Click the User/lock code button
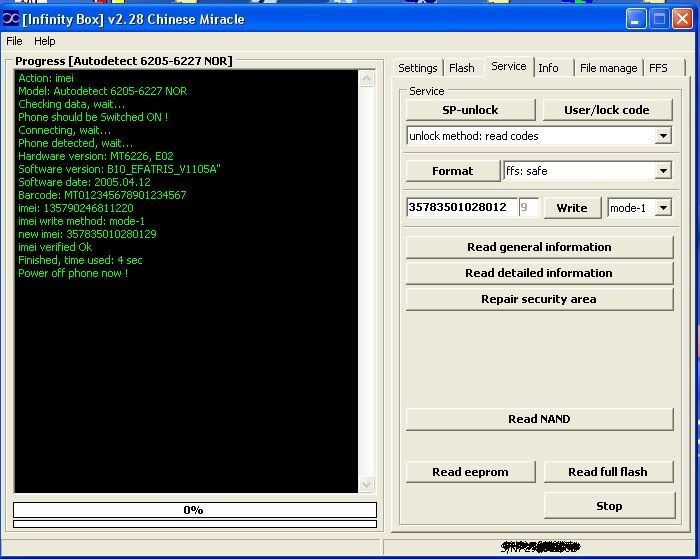The image size is (700, 559). pos(607,110)
